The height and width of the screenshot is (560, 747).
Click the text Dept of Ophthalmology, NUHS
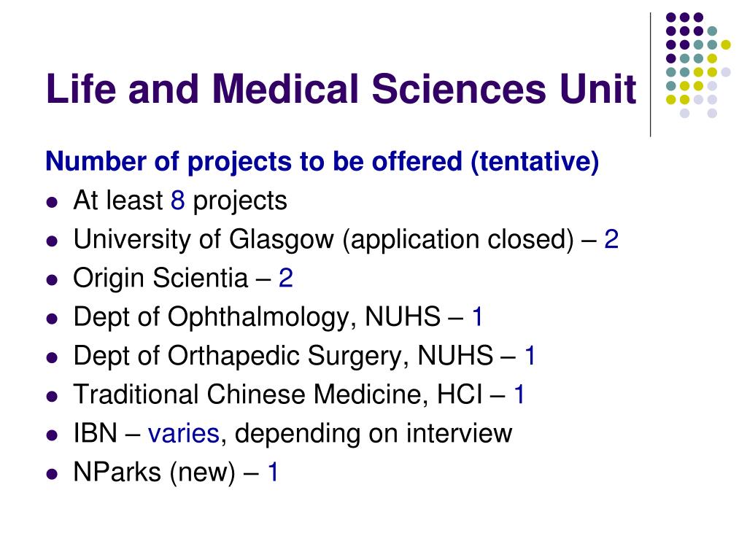[x=257, y=318]
